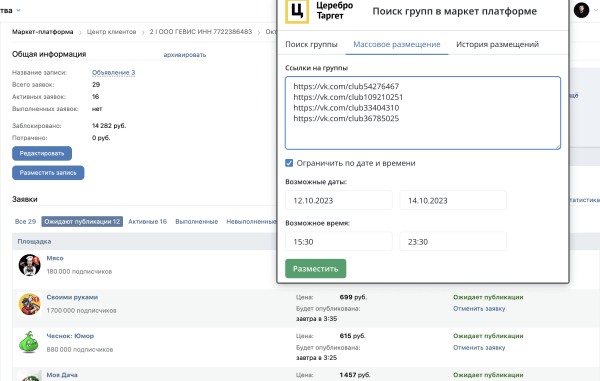The height and width of the screenshot is (381, 600).
Task: Open Своими руками group avatar
Action: 29,304
